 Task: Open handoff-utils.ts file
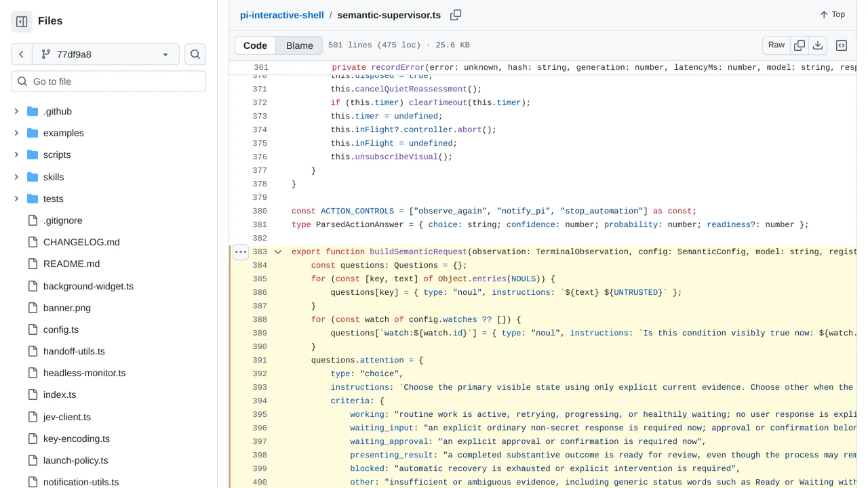pos(74,351)
